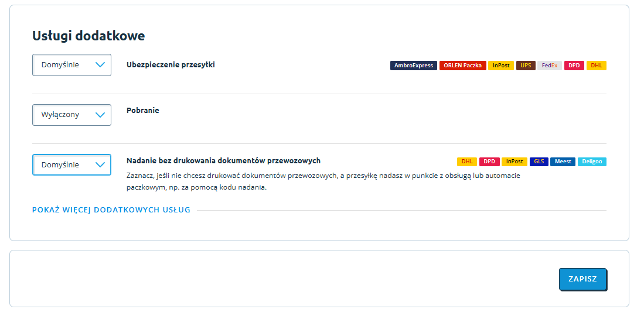Click the Deligoo carrier badge

[x=592, y=162]
